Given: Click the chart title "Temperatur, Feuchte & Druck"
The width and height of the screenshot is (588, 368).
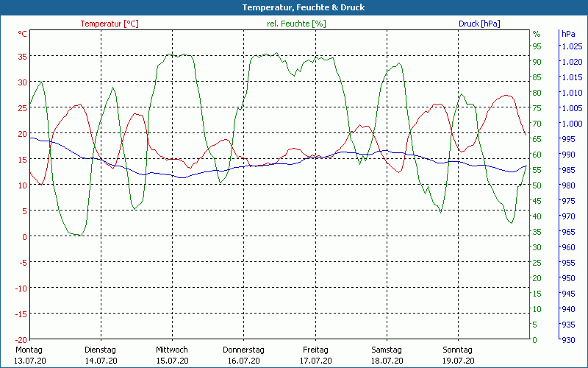Looking at the screenshot, I should coord(304,7).
